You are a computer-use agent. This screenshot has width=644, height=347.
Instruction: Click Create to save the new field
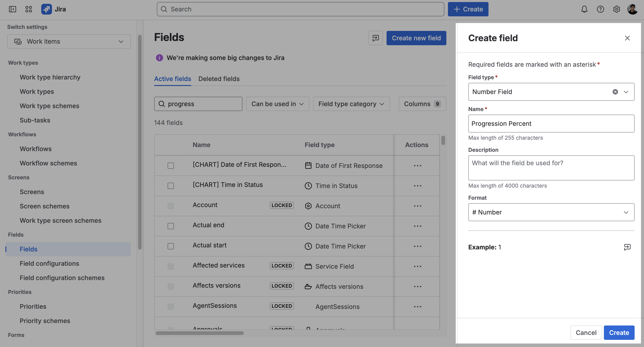[x=619, y=333]
